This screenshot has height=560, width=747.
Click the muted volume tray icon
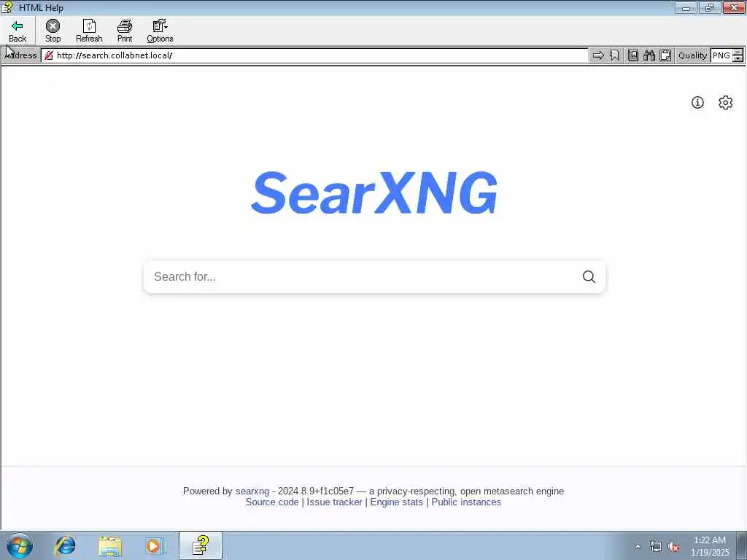pos(673,546)
